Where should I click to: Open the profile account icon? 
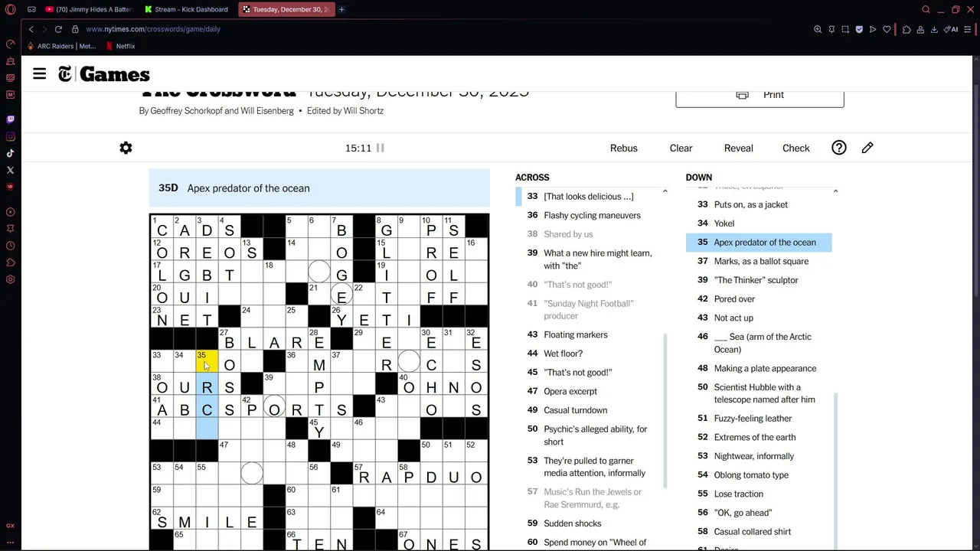(920, 29)
